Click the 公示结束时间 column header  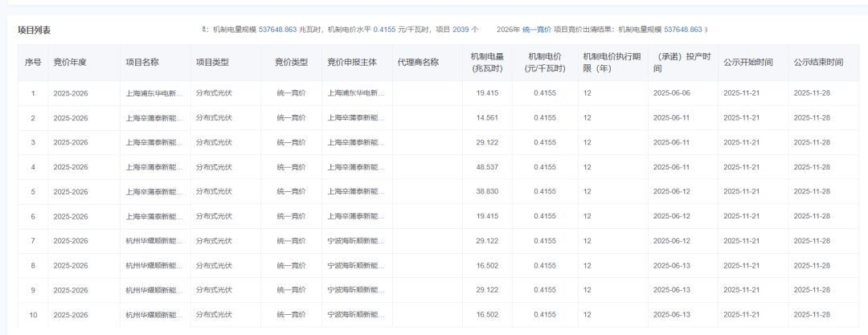818,63
